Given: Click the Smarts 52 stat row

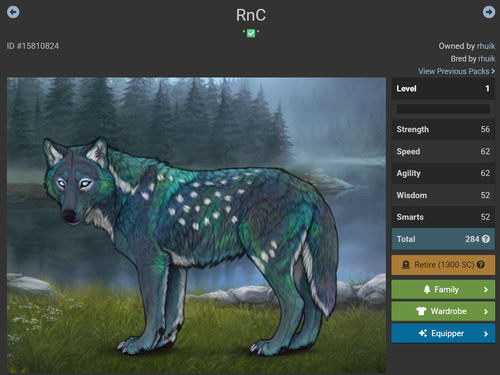Looking at the screenshot, I should (443, 217).
